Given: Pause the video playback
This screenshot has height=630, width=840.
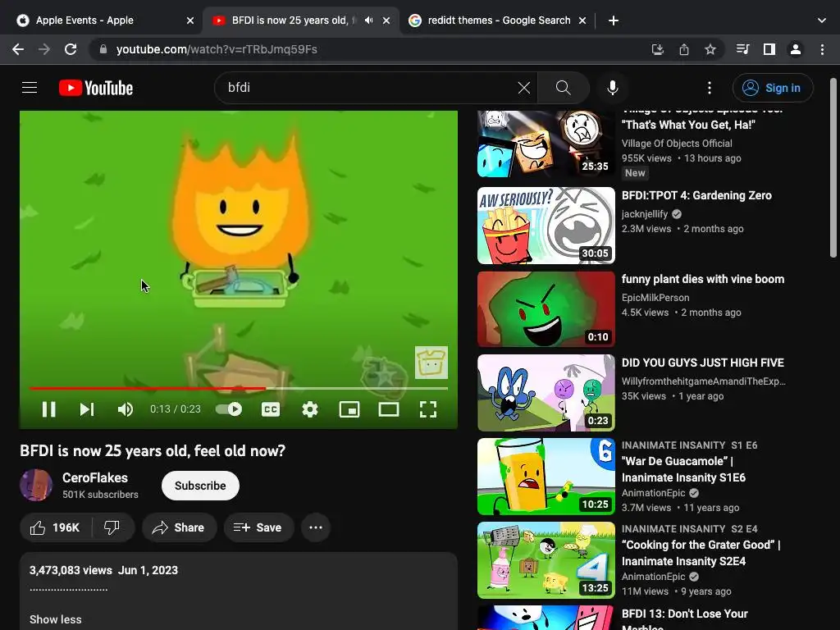Looking at the screenshot, I should [x=48, y=409].
